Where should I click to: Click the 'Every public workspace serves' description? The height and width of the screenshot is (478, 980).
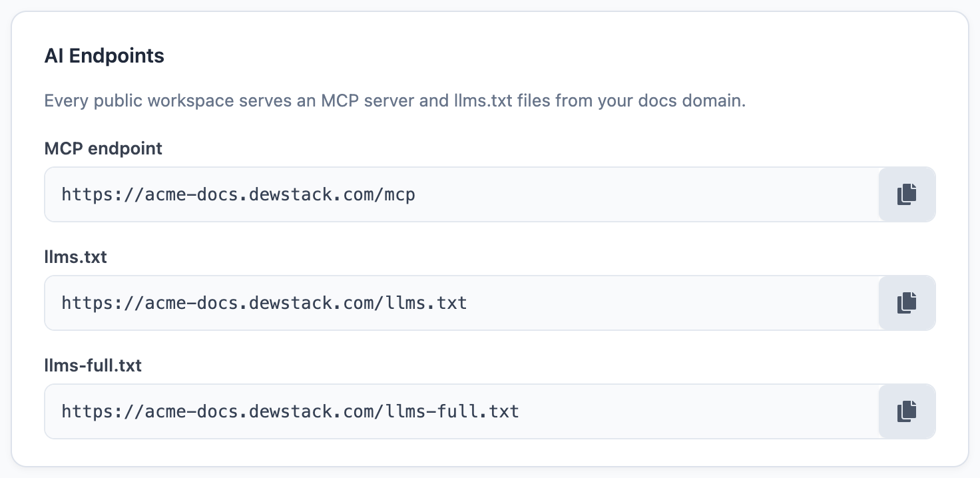(395, 101)
